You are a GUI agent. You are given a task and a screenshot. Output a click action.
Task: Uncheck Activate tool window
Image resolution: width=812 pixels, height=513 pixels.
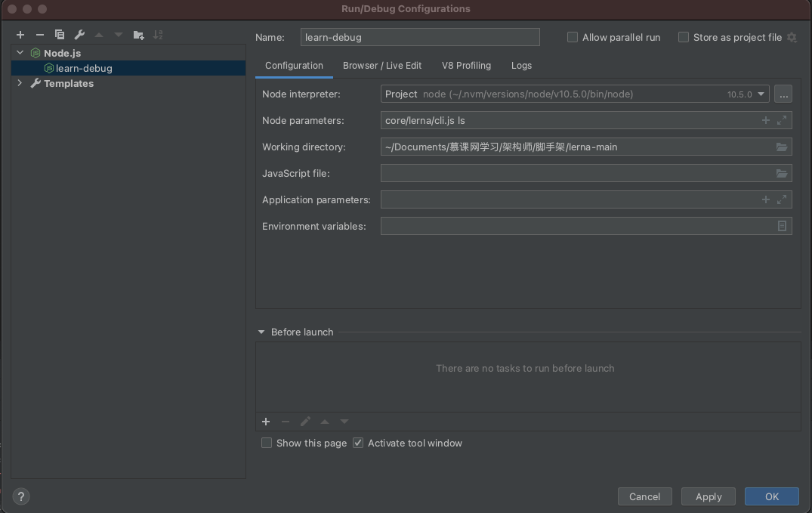(x=358, y=443)
